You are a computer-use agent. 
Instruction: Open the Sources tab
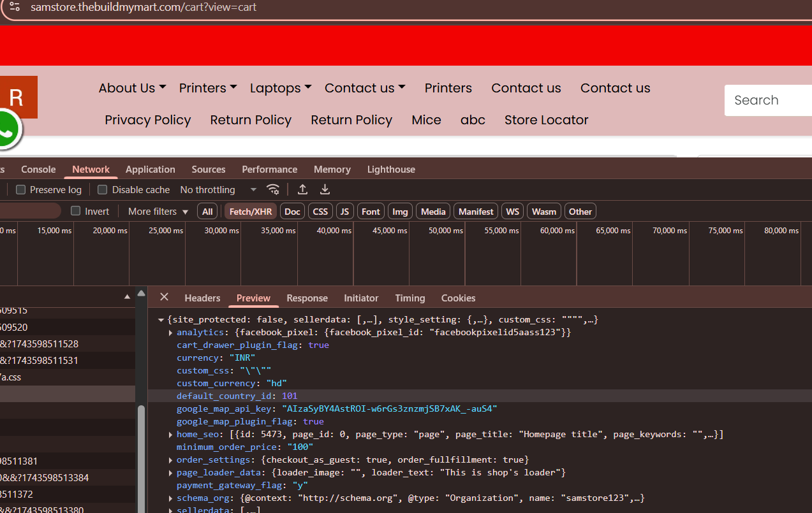pyautogui.click(x=209, y=169)
